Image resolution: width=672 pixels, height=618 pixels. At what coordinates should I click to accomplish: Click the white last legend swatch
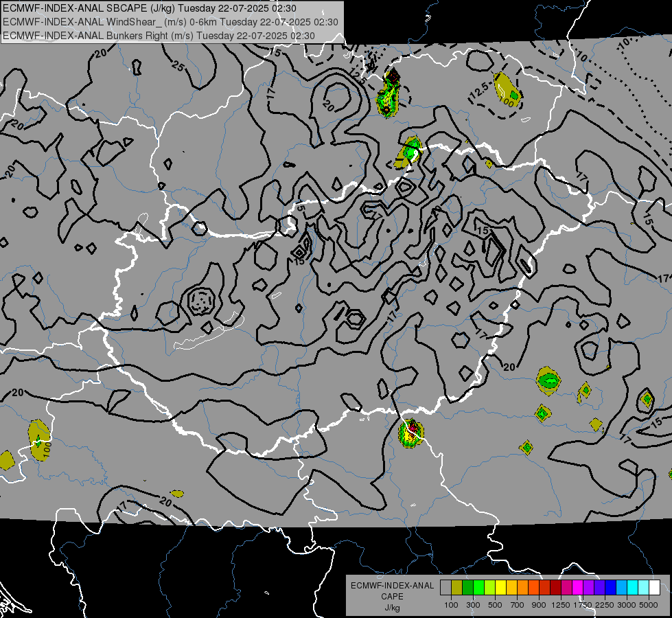tap(654, 588)
